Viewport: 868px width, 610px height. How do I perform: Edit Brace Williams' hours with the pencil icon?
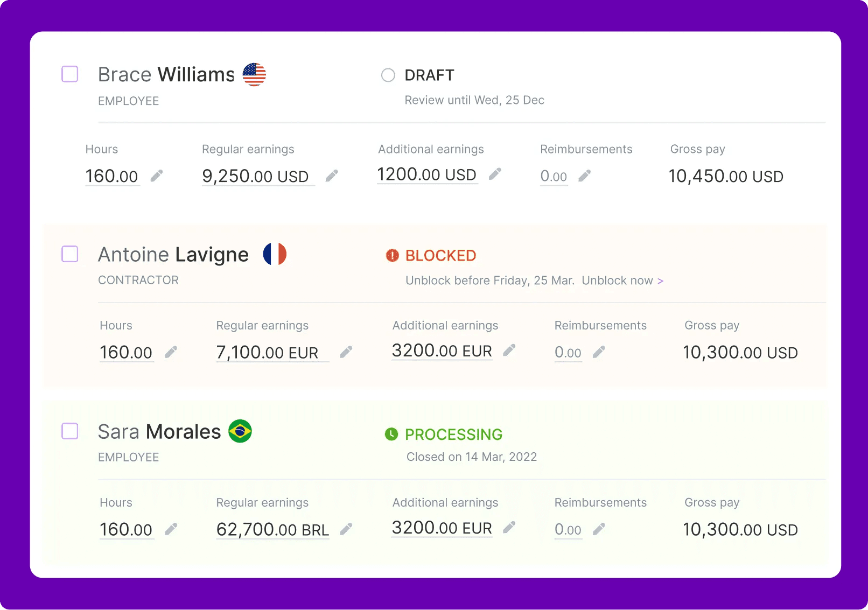[157, 175]
